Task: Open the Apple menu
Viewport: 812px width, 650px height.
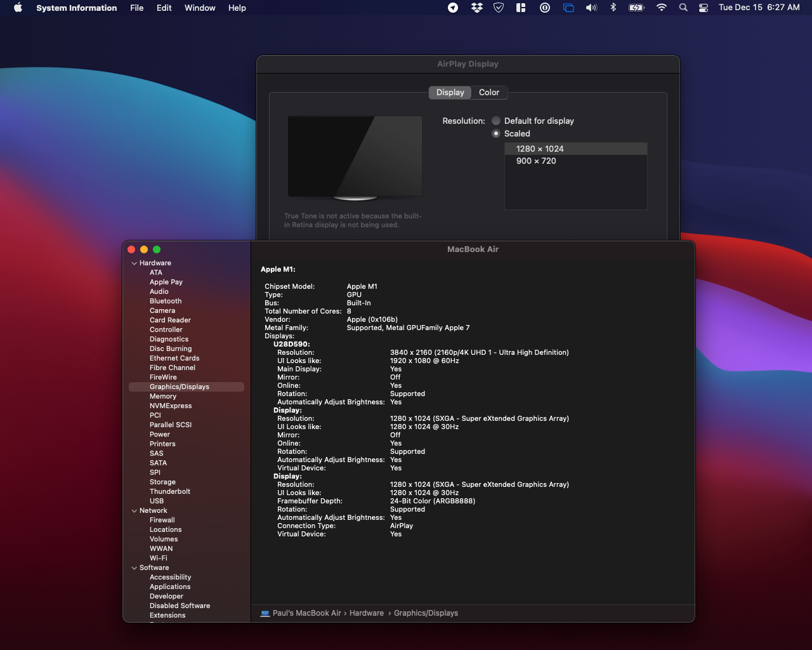Action: 17,8
